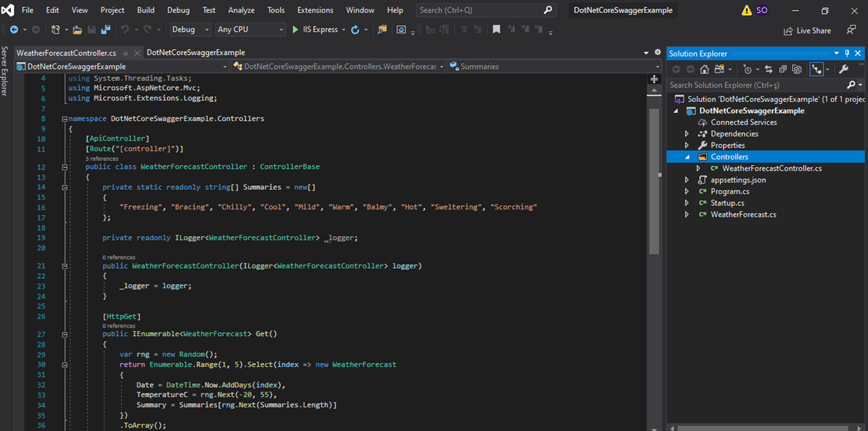Switch to the DotNetCoreSwaggerExample document tab
This screenshot has width=868, height=431.
(x=196, y=53)
